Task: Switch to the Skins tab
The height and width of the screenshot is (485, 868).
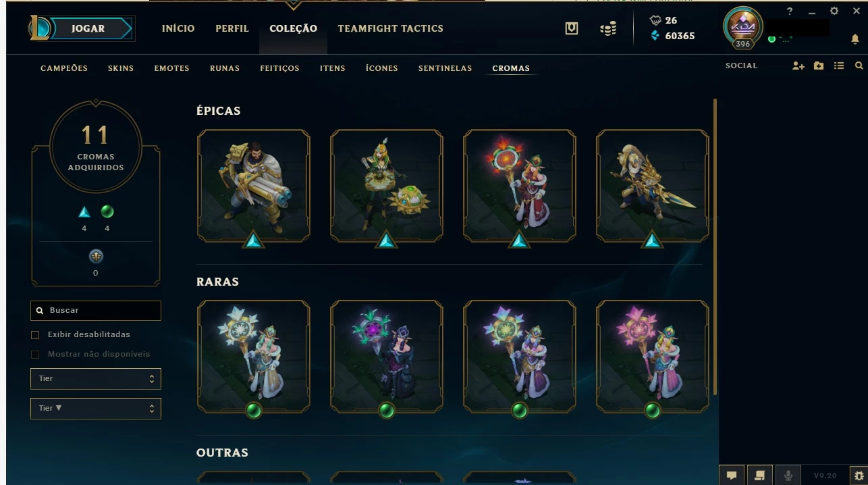Action: pyautogui.click(x=121, y=68)
